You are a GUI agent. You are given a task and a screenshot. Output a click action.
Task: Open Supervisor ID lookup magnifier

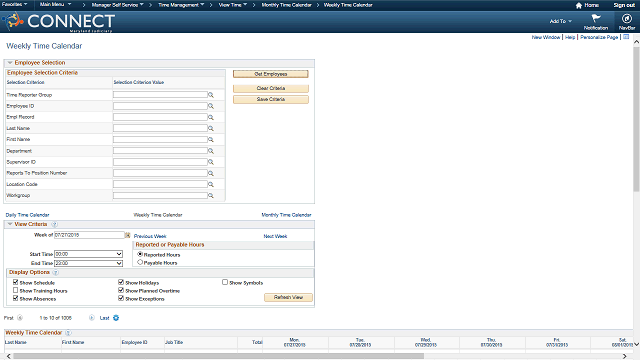tap(211, 162)
